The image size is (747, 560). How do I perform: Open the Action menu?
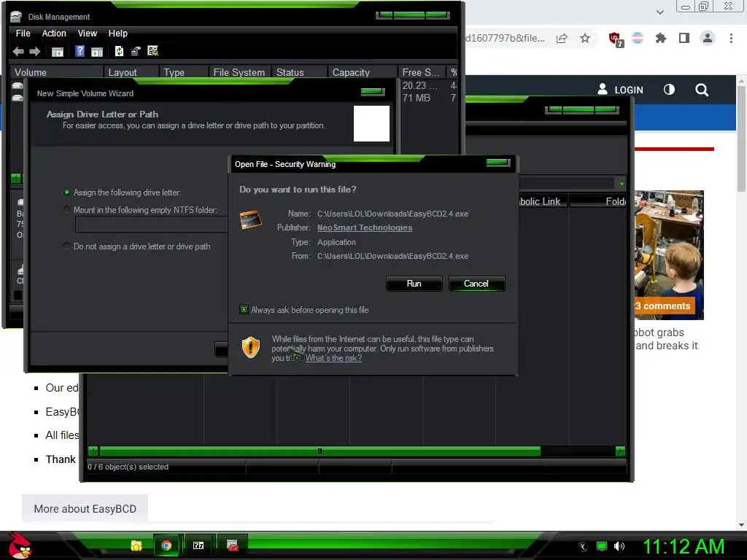coord(54,34)
